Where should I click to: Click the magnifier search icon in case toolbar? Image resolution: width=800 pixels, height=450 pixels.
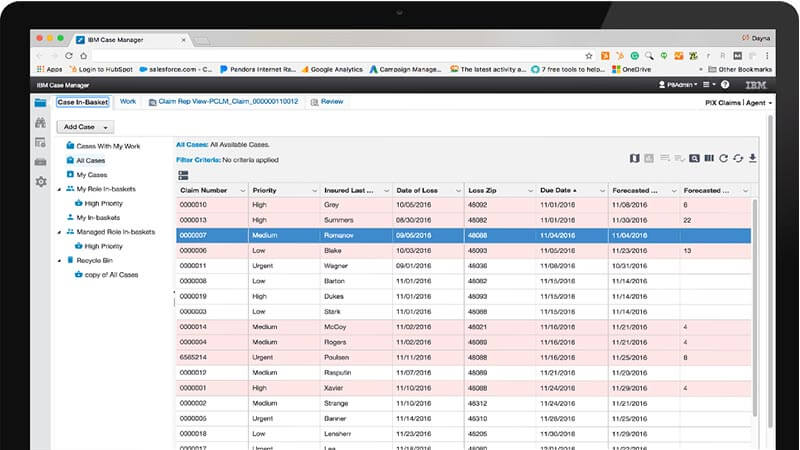pos(694,158)
